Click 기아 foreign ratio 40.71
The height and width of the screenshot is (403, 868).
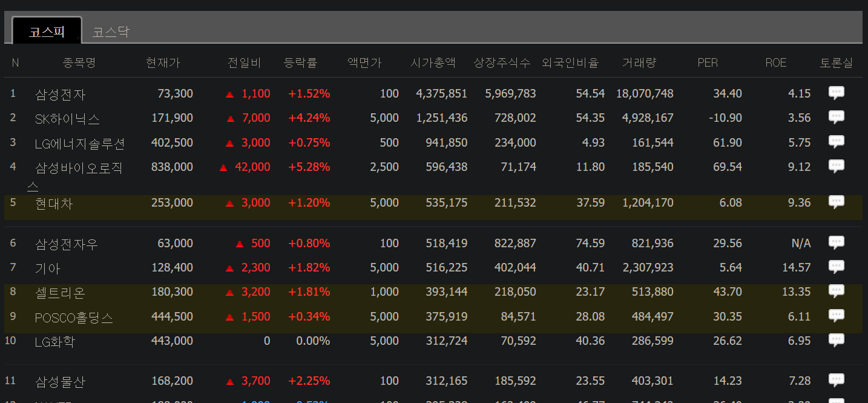[591, 267]
